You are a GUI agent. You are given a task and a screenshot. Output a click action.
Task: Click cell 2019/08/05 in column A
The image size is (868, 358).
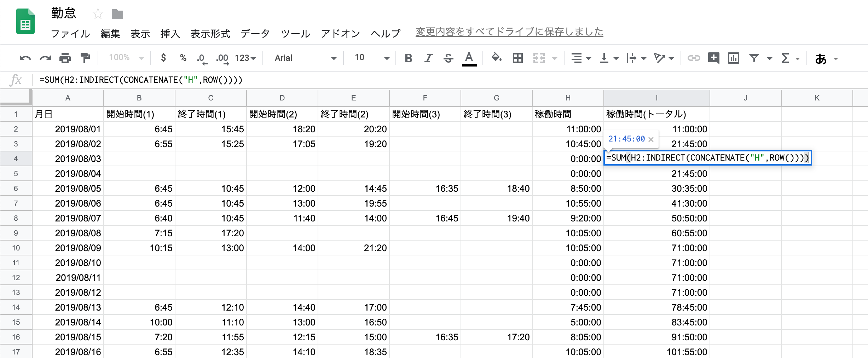click(x=68, y=189)
